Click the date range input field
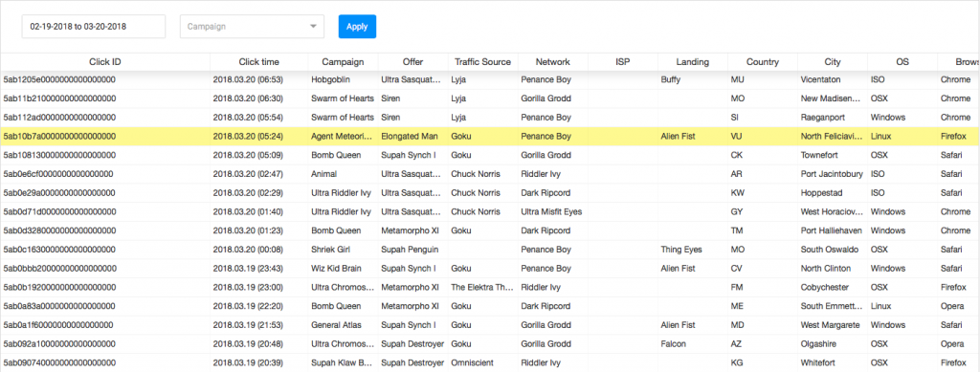The image size is (980, 372). (x=94, y=27)
